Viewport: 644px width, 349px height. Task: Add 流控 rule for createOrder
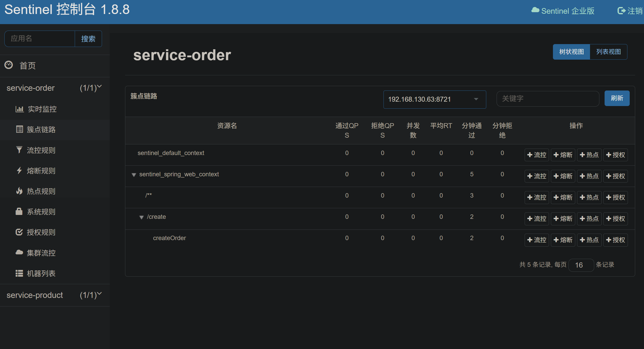point(537,240)
